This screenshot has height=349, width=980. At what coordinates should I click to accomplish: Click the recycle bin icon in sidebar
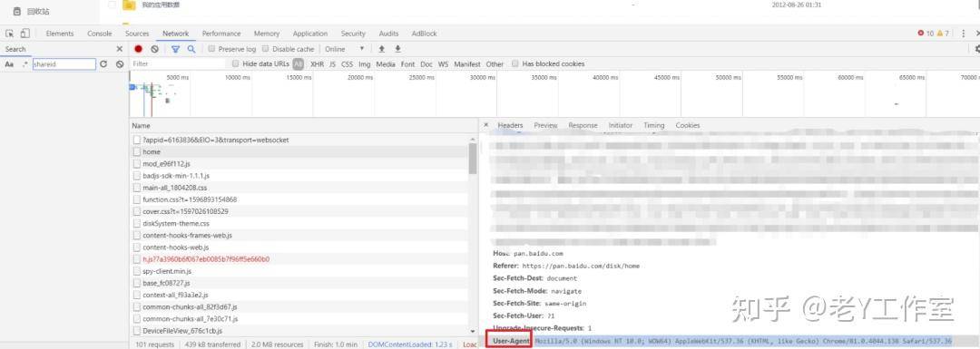[x=17, y=11]
